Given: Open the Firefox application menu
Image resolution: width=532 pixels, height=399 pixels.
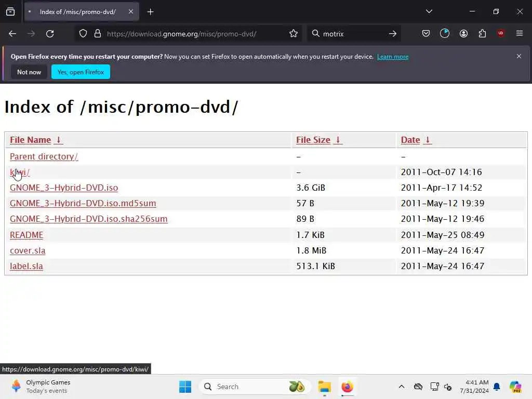Looking at the screenshot, I should pos(520,33).
